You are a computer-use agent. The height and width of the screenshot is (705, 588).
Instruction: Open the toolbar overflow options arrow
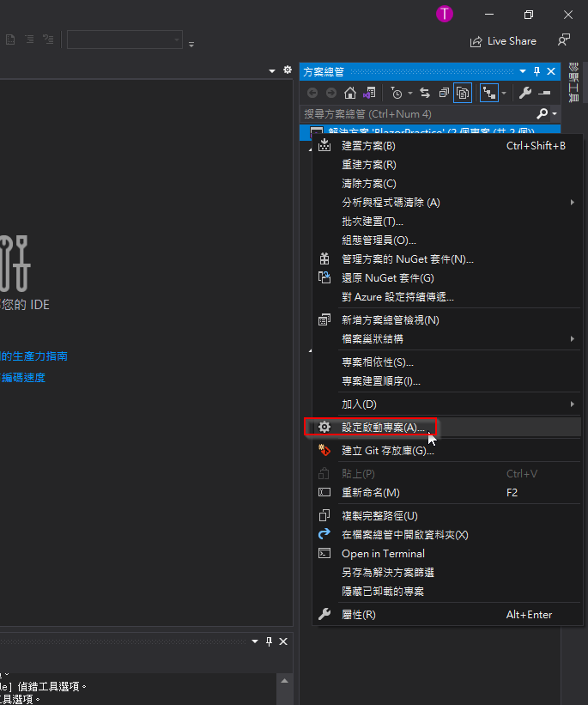(x=191, y=44)
